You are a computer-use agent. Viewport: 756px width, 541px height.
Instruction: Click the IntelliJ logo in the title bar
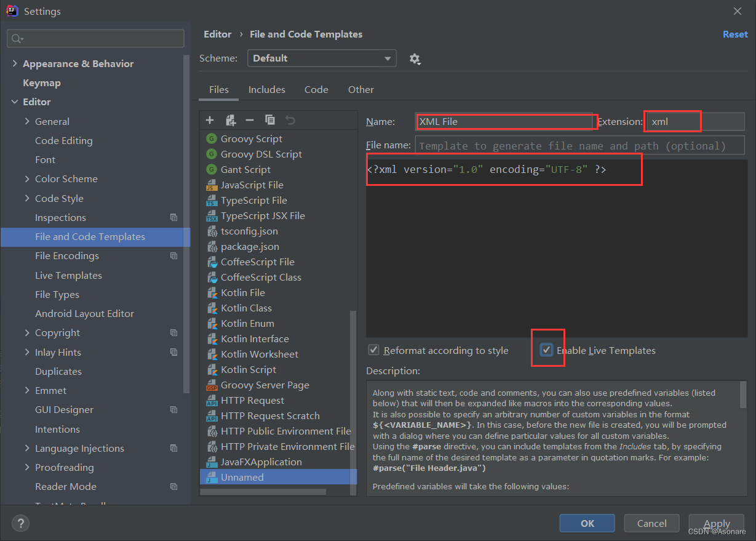(x=12, y=10)
